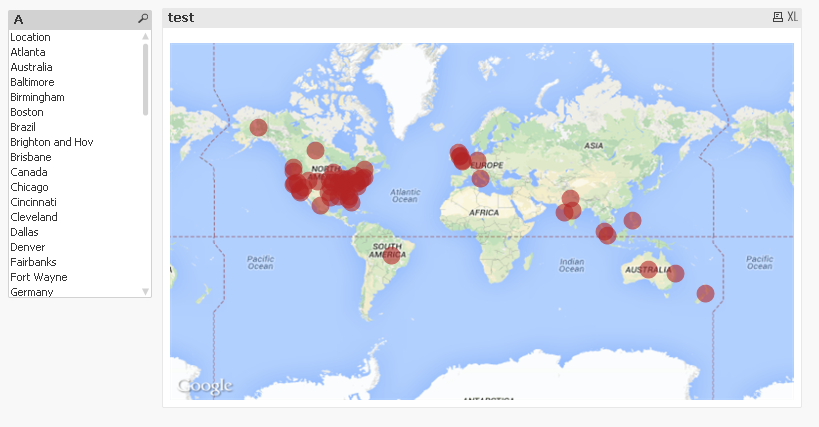Screen dimensions: 819x427
Task: Click the A list box header
Action: coord(80,19)
